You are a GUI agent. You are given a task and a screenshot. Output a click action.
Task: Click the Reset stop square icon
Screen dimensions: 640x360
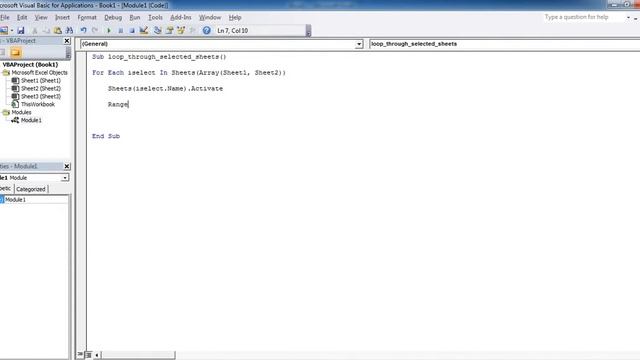coord(132,31)
